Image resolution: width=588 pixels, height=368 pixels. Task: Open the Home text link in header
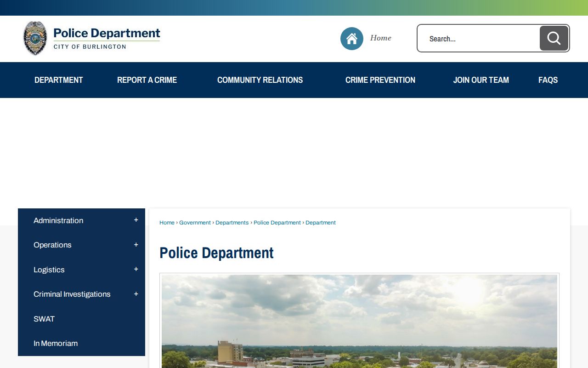click(x=381, y=38)
